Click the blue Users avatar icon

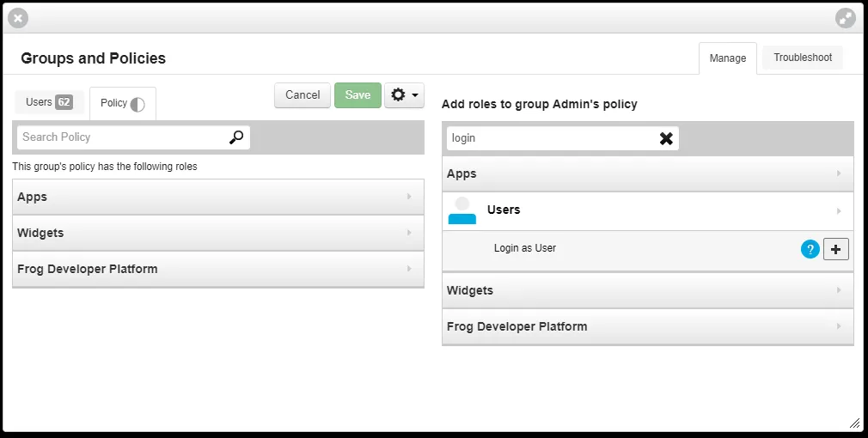click(x=462, y=210)
